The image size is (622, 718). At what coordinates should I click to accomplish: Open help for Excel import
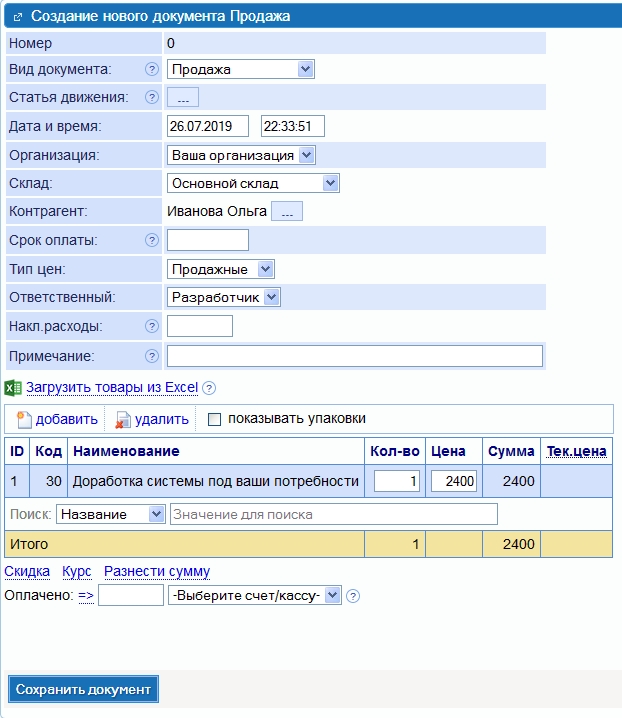209,388
